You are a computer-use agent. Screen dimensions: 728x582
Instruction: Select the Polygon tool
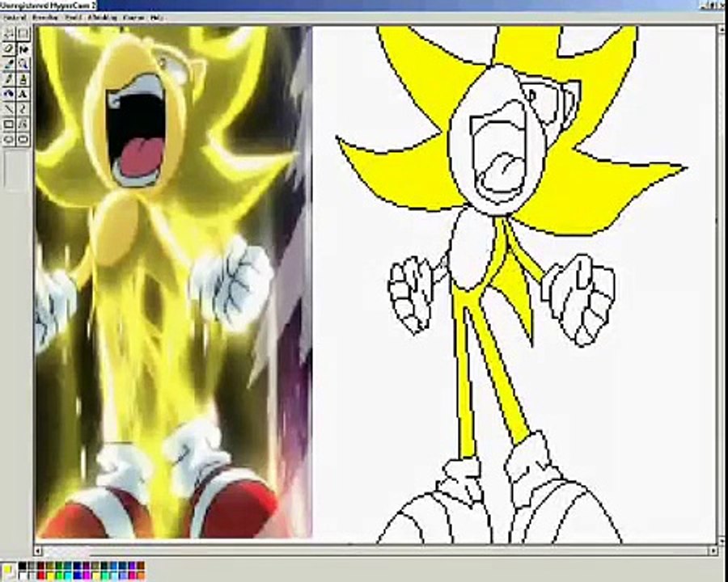click(x=23, y=124)
